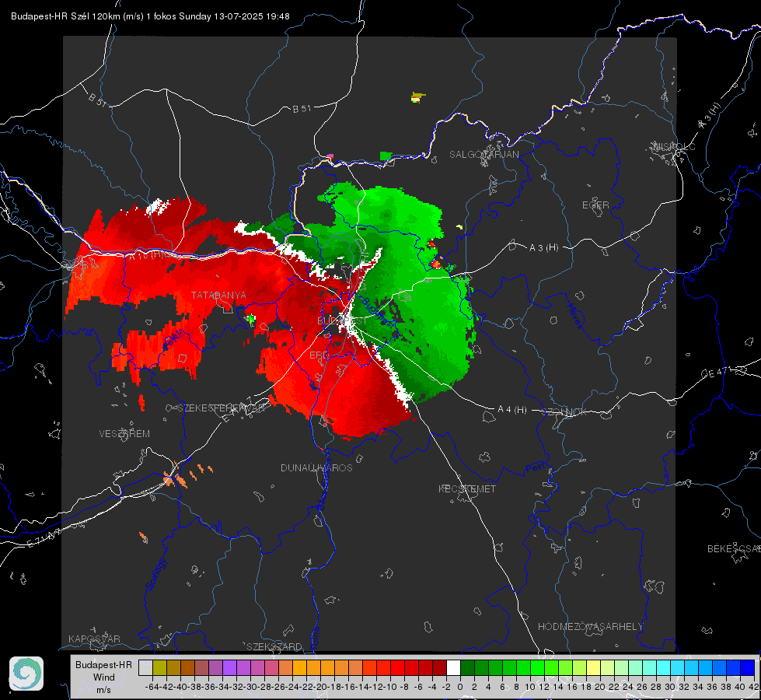The height and width of the screenshot is (700, 761).
Task: Click the small green echo square on northern border
Action: point(386,156)
